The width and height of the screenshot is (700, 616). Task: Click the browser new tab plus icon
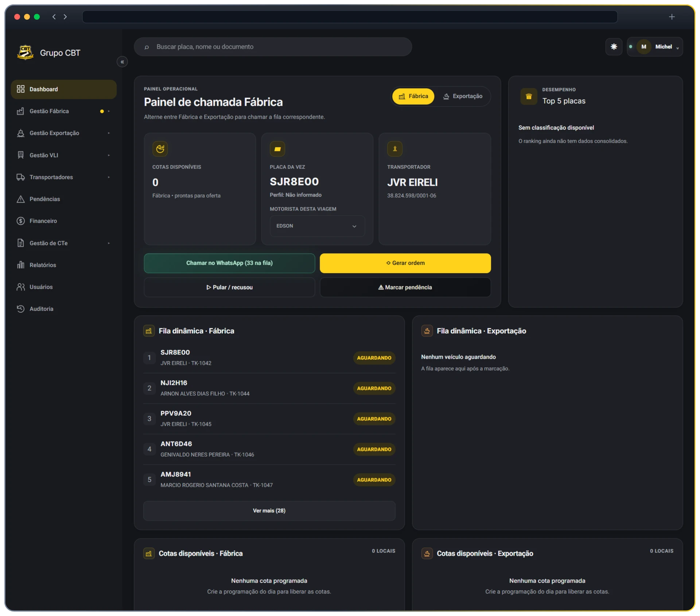[x=672, y=17]
